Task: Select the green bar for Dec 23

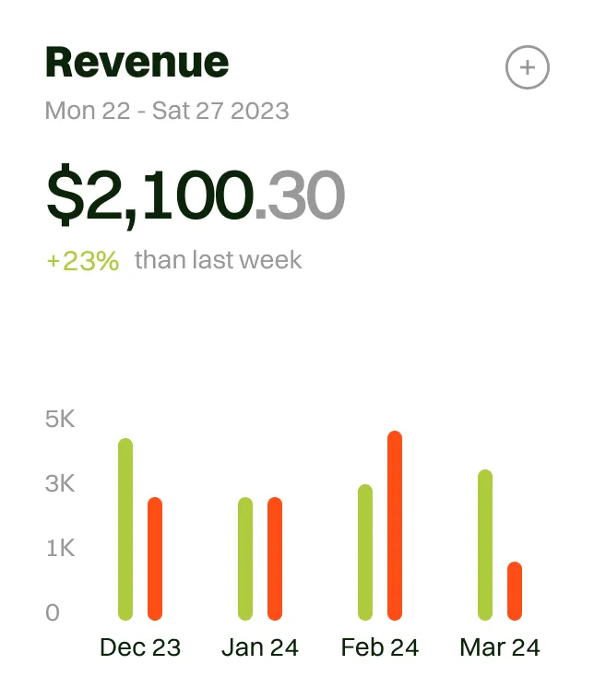Action: 125,529
